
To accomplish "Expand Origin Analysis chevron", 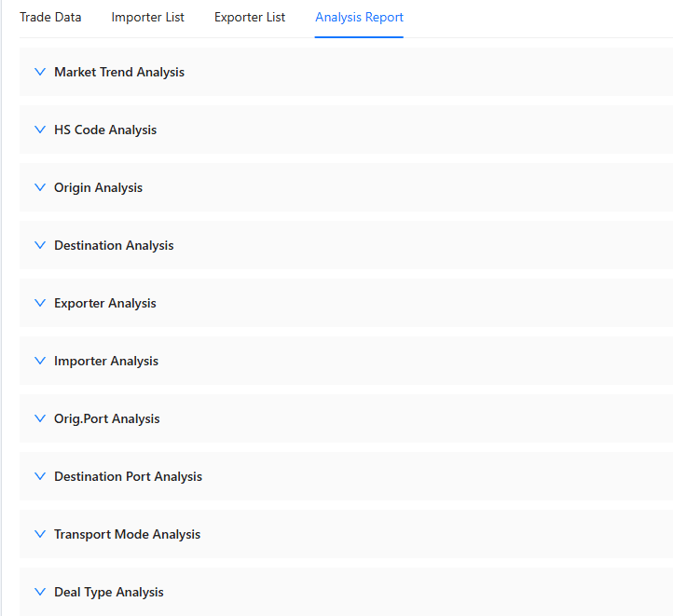I will (x=40, y=187).
